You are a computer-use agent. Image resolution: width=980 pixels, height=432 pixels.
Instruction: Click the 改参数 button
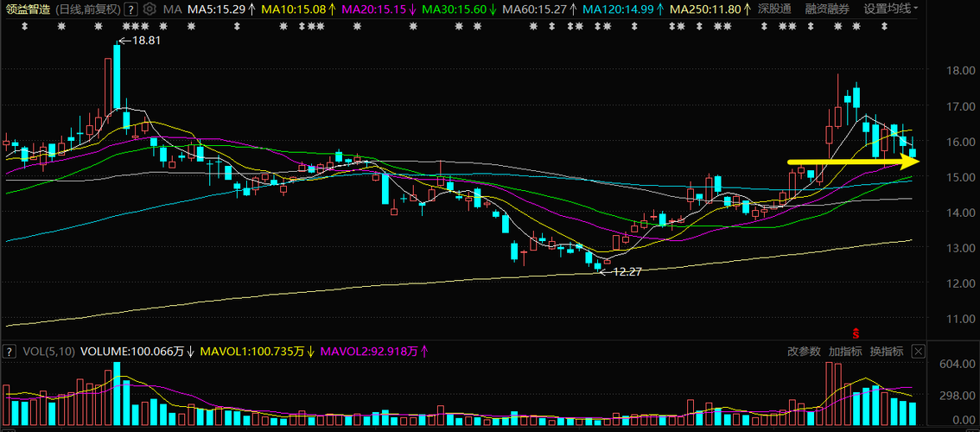tap(804, 352)
